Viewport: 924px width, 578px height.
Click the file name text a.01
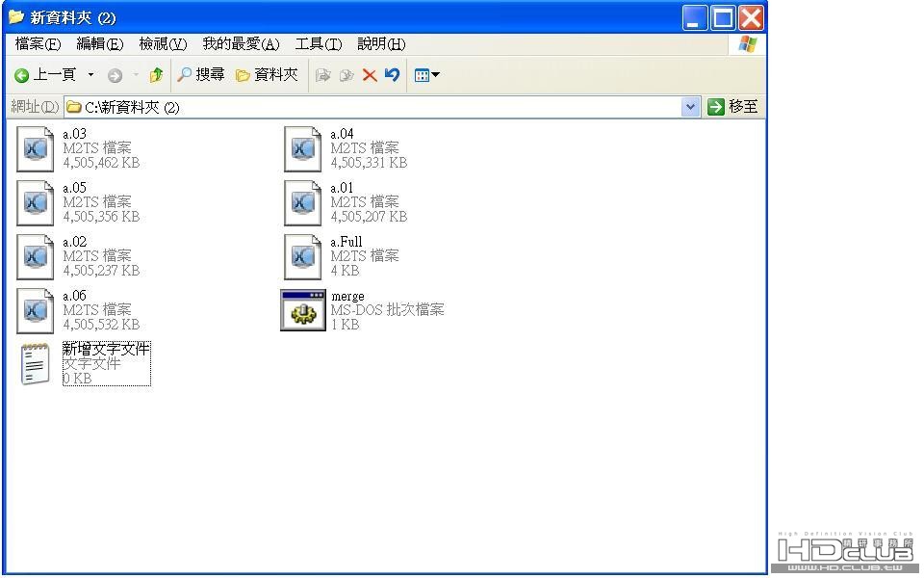(342, 188)
